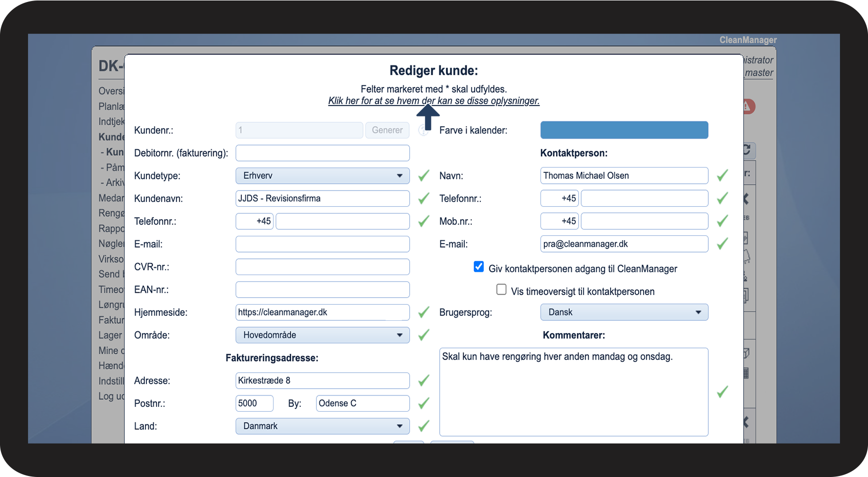Click the faint help icon beside Generer
Image resolution: width=868 pixels, height=477 pixels.
(423, 130)
